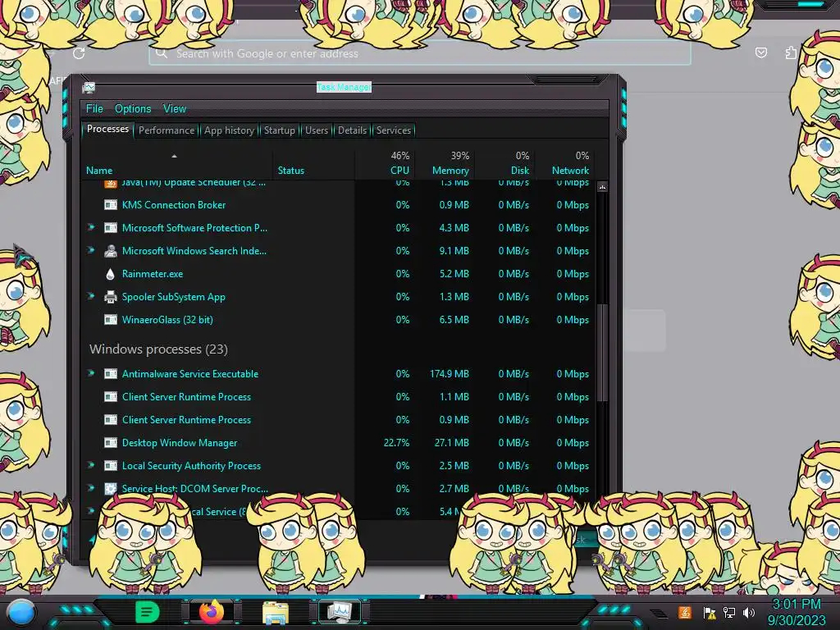The height and width of the screenshot is (630, 840).
Task: Click the Task Manager title bar icon
Action: [89, 87]
